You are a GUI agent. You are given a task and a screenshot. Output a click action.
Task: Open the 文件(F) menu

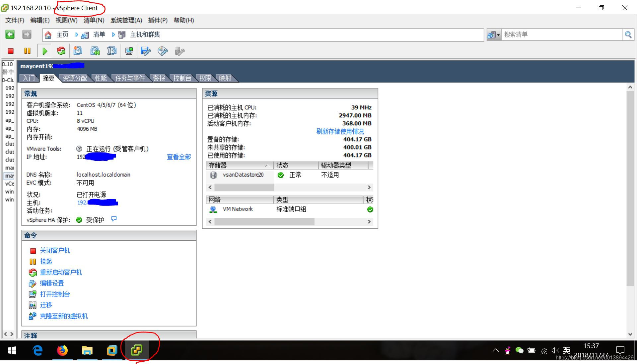tap(15, 20)
